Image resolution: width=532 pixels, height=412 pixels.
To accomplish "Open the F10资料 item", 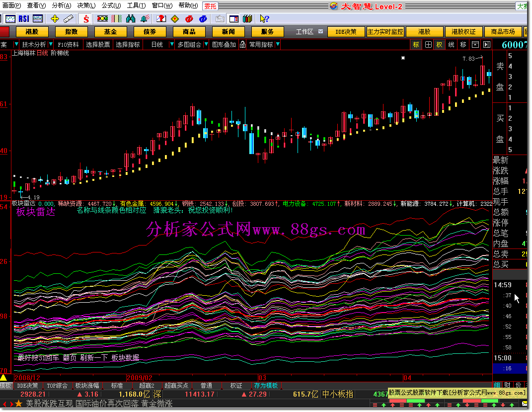I will pos(68,44).
